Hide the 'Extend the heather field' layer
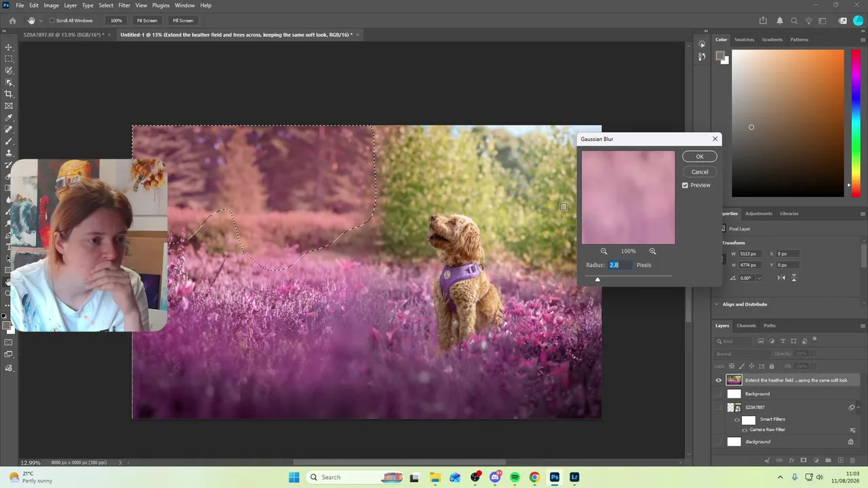The height and width of the screenshot is (488, 868). 719,380
